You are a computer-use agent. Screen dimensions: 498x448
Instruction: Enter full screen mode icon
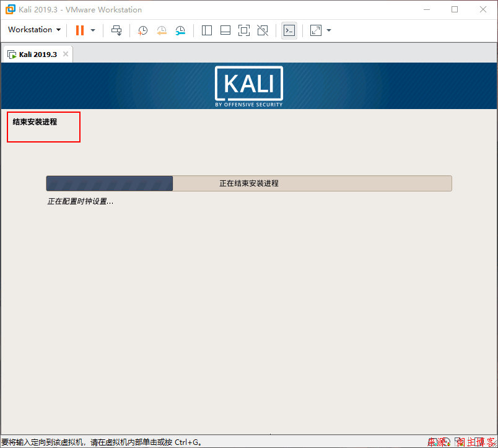[244, 30]
